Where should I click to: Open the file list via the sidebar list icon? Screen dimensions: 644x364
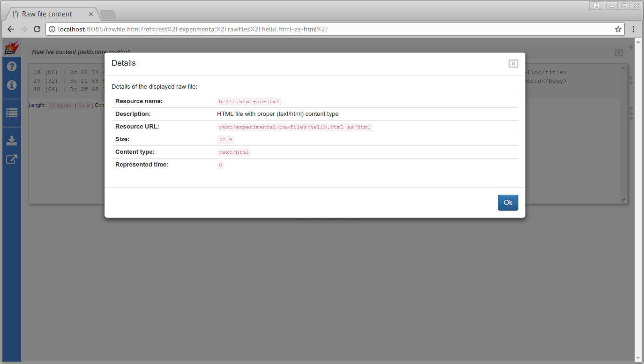click(x=11, y=113)
